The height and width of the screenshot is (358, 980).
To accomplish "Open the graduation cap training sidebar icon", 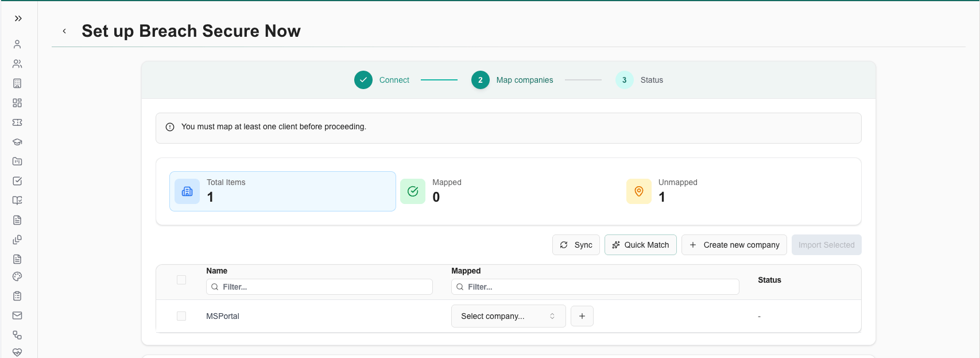I will (x=17, y=142).
